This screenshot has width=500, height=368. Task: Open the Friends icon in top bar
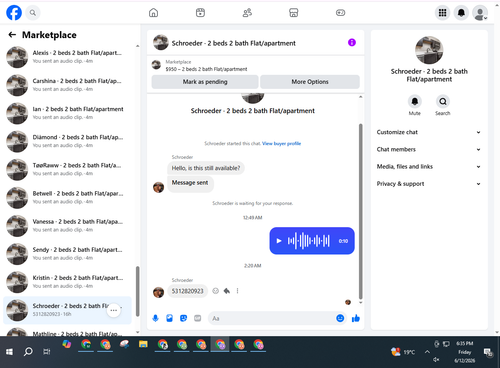click(247, 13)
